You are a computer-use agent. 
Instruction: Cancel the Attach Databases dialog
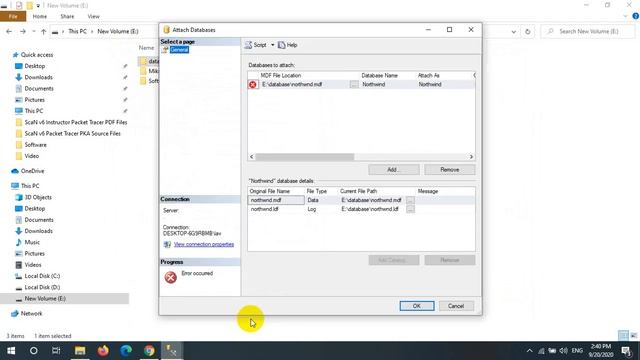pyautogui.click(x=456, y=306)
